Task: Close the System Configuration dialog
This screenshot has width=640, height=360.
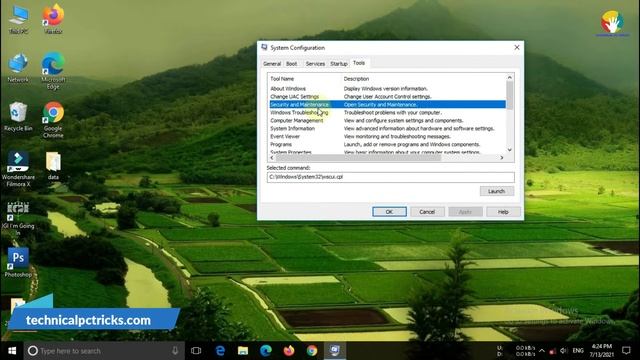Action: coord(517,48)
